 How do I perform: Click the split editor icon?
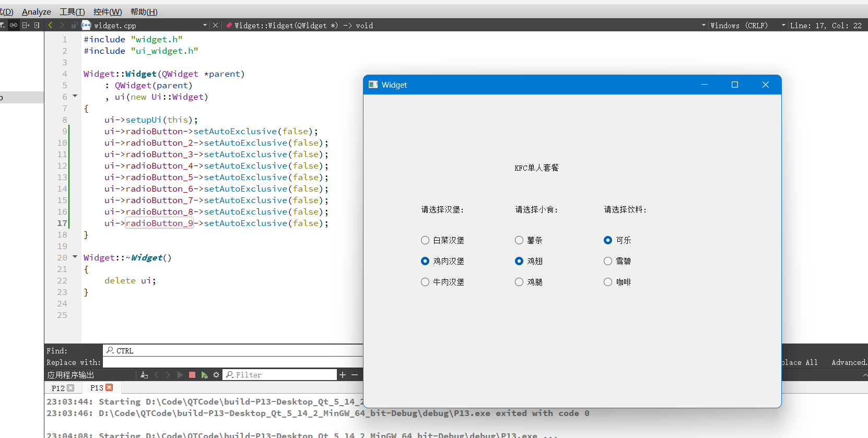coord(26,25)
